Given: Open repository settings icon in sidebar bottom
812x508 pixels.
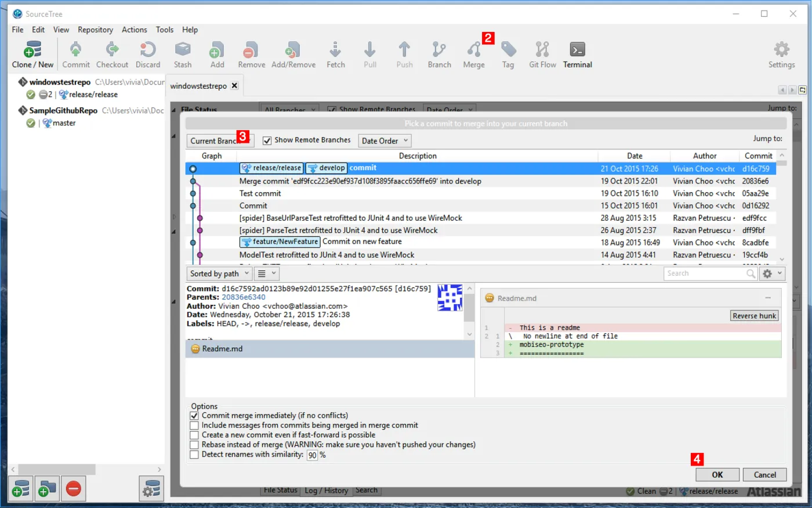Looking at the screenshot, I should click(151, 489).
